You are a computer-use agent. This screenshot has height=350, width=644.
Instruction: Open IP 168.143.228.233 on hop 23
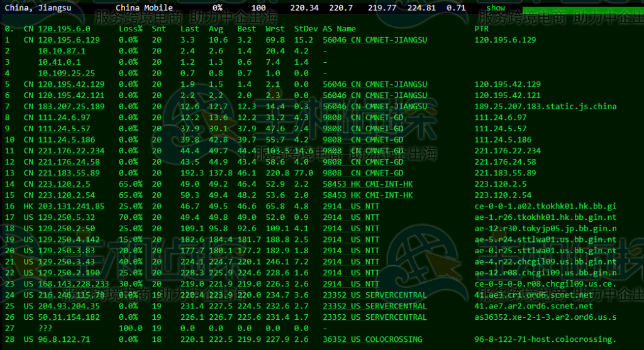(x=74, y=283)
